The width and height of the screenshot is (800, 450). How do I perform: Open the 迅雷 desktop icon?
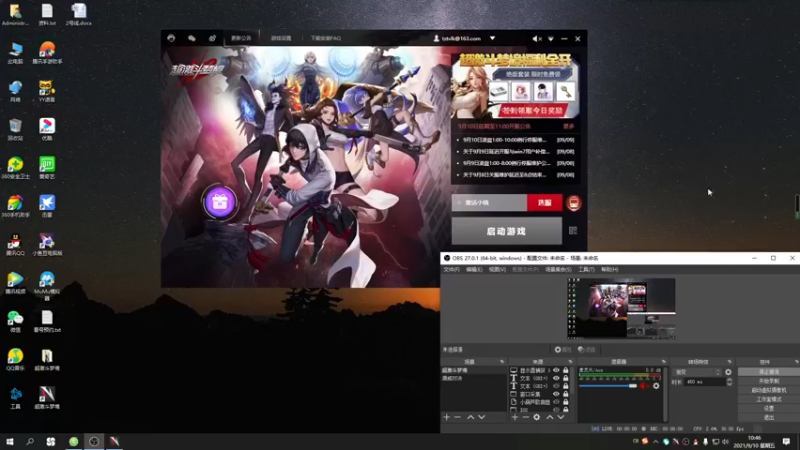47,206
